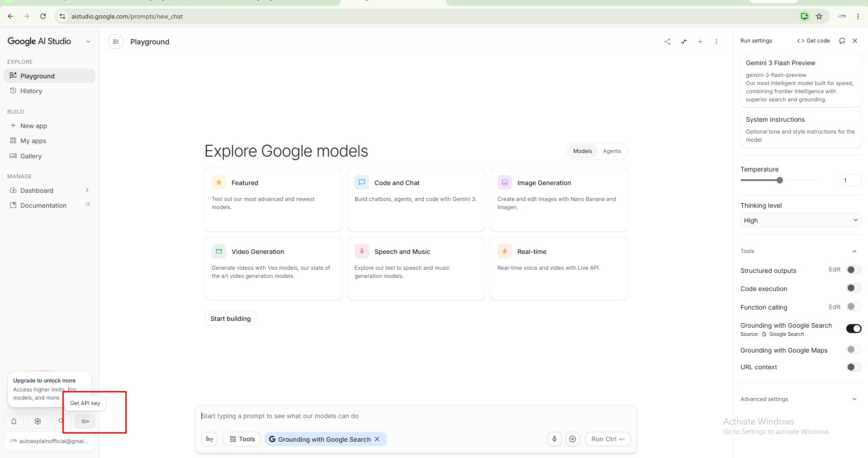The height and width of the screenshot is (458, 868).
Task: Click the Code and Chat bubble icon
Action: click(362, 182)
